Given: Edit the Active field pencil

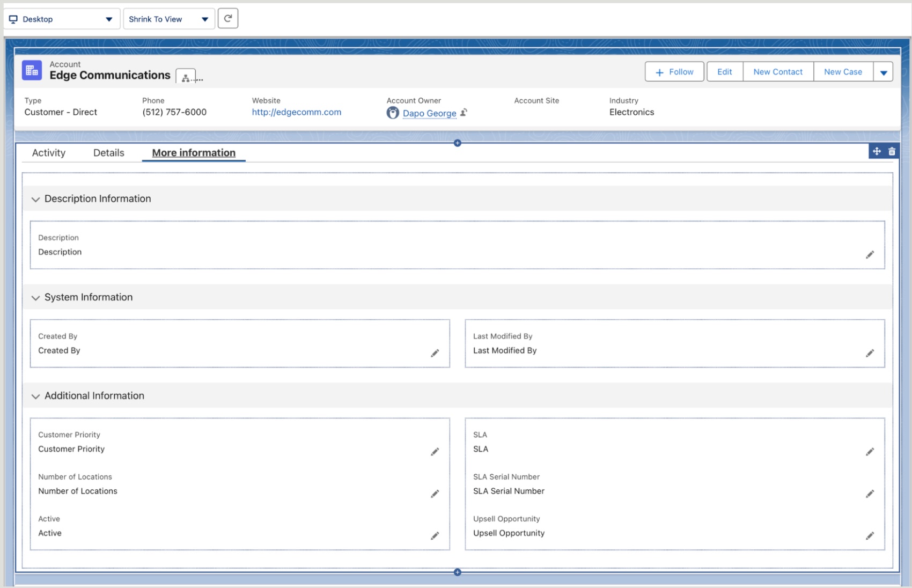Looking at the screenshot, I should tap(435, 535).
